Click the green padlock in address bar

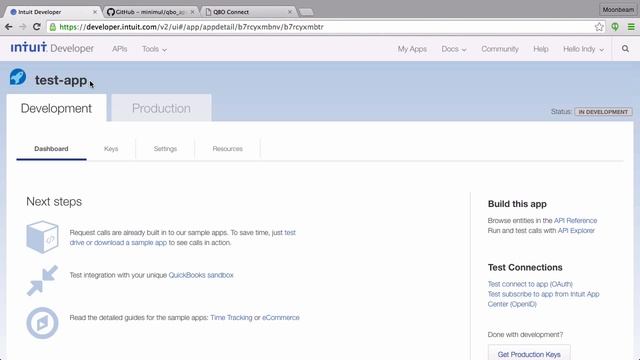(53, 27)
